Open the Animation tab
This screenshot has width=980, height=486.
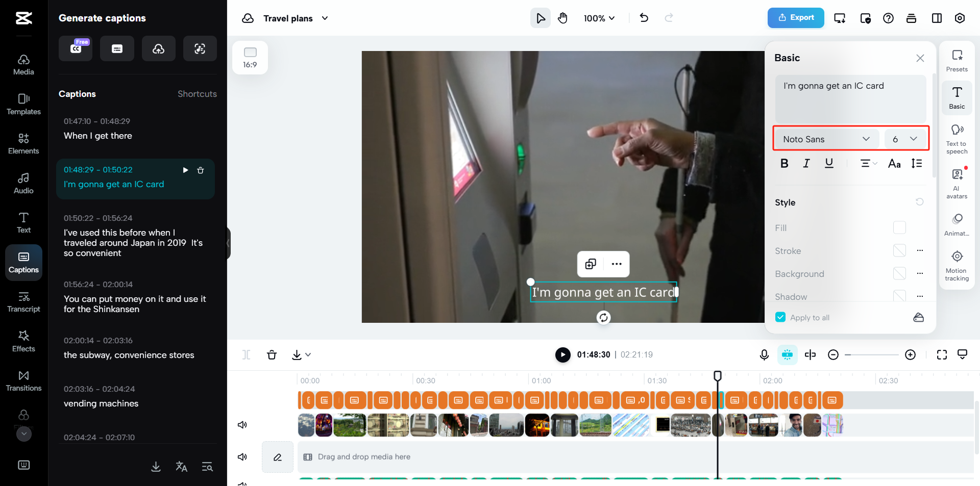957,225
